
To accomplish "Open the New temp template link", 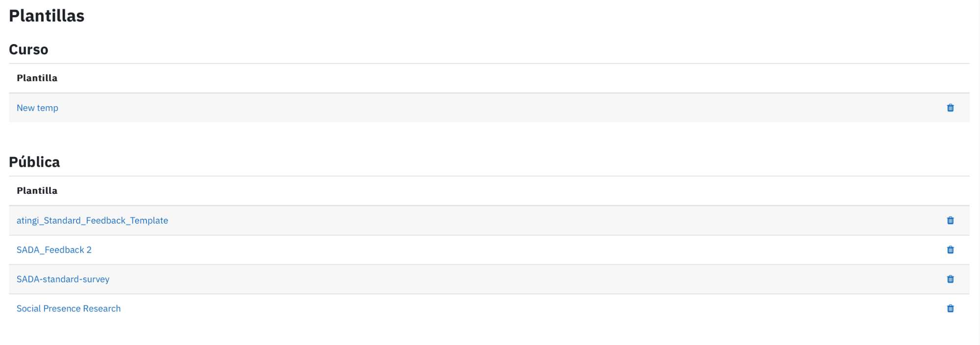I will click(37, 108).
